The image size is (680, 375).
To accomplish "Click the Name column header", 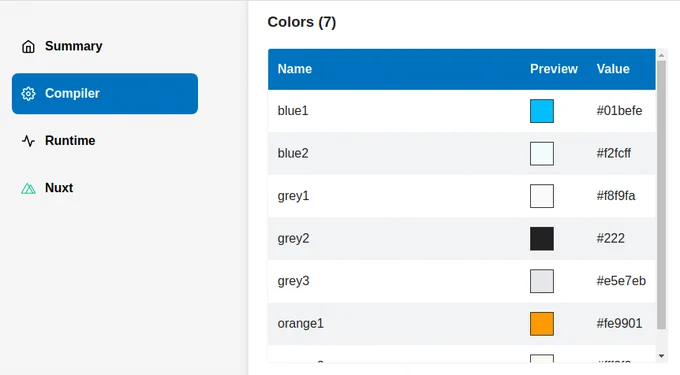I will (294, 69).
